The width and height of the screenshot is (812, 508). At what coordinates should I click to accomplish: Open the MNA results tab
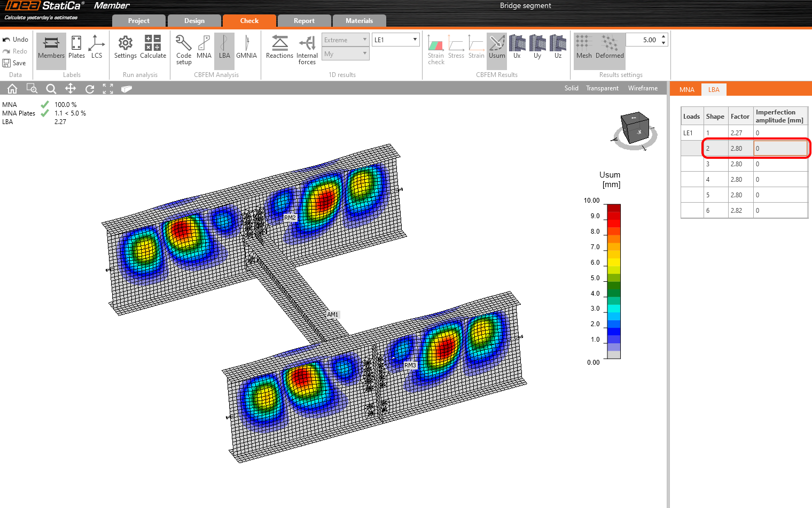(686, 89)
